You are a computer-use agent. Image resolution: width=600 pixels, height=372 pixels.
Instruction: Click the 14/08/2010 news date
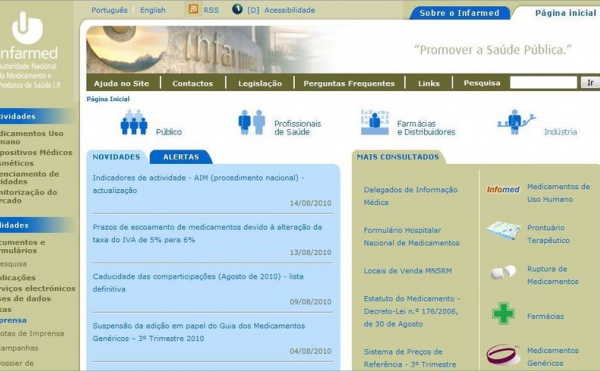coord(310,203)
